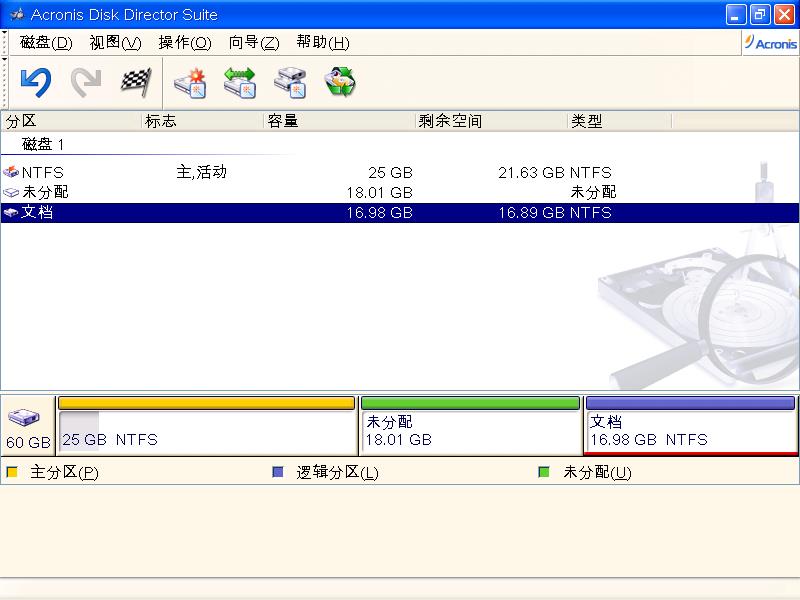Click the 21.63 GB free space value
The height and width of the screenshot is (600, 800).
(531, 172)
